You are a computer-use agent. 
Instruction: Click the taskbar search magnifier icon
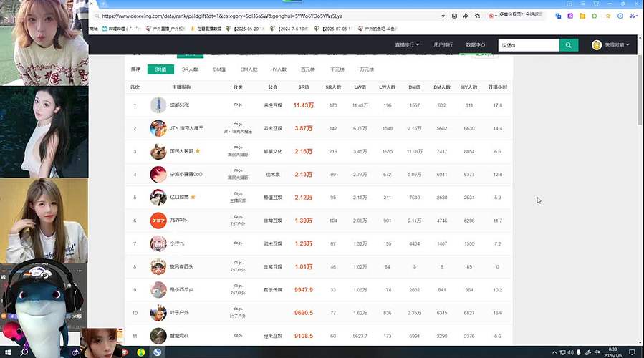click(24, 352)
